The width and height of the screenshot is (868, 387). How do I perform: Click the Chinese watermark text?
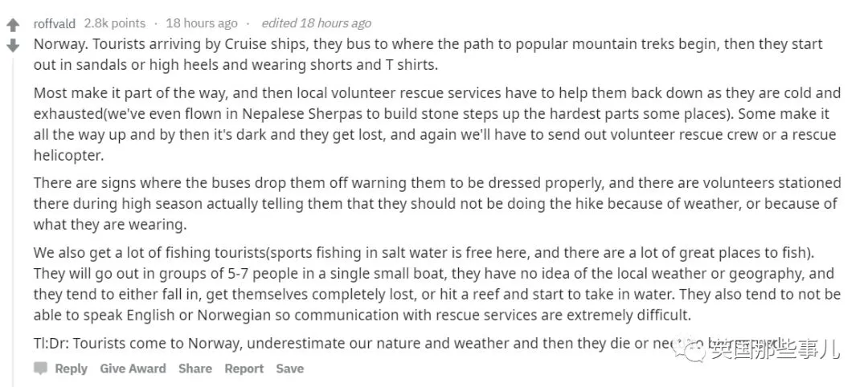[773, 348]
